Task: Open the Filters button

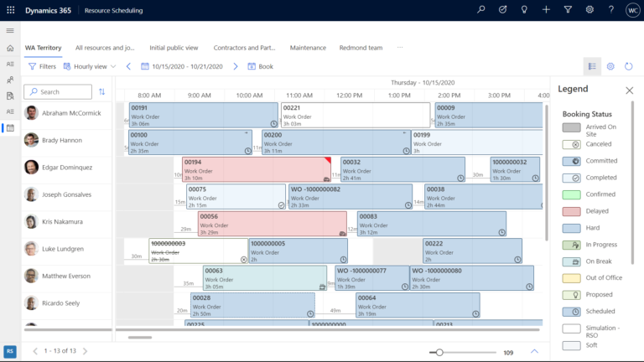Action: [42, 66]
